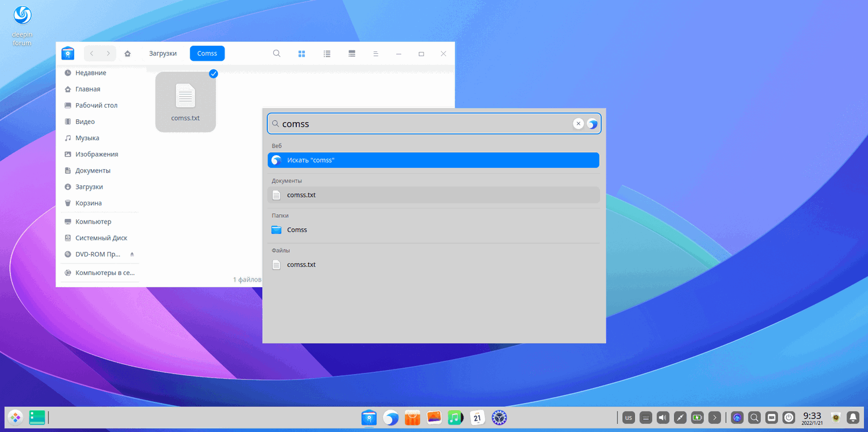
Task: Go to Главная in the sidebar
Action: click(98, 89)
